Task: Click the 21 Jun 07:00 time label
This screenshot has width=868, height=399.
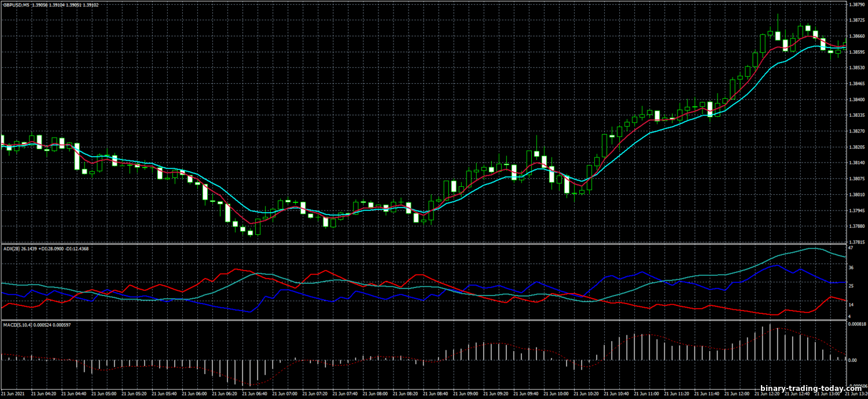Action: click(284, 393)
